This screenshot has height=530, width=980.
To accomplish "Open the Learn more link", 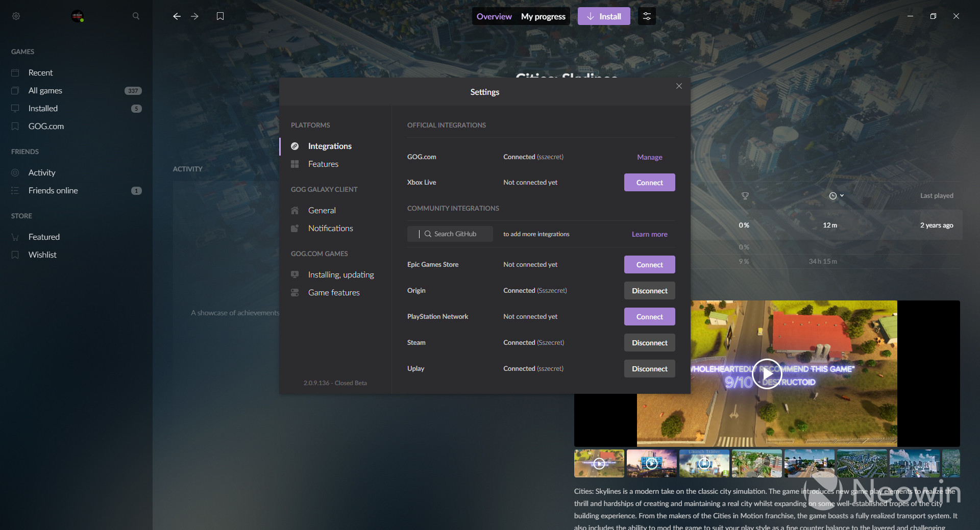I will [x=649, y=234].
